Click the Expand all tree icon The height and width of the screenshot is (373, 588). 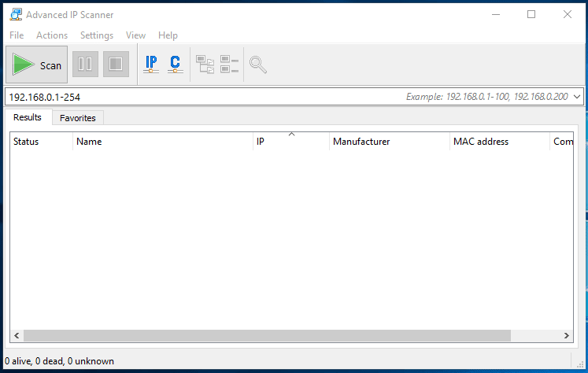205,65
